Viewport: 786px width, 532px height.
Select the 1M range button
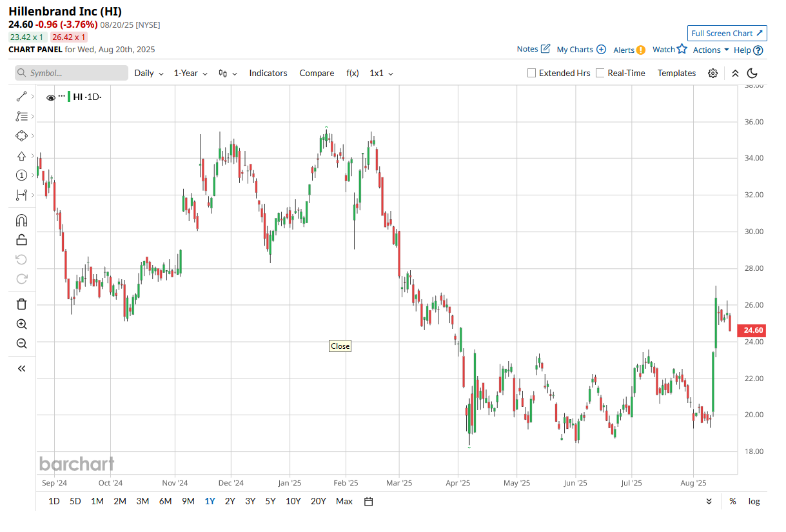click(97, 501)
